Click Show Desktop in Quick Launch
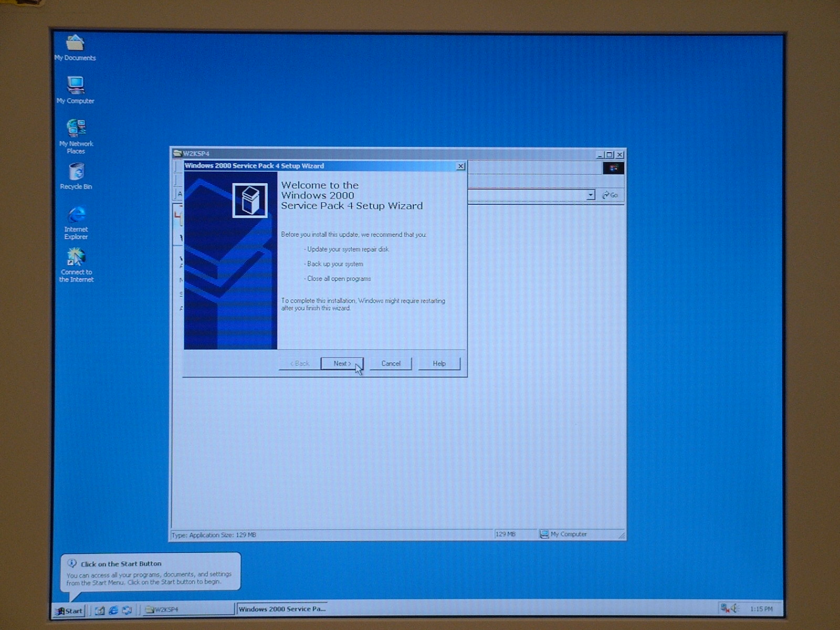The height and width of the screenshot is (630, 840). click(100, 610)
